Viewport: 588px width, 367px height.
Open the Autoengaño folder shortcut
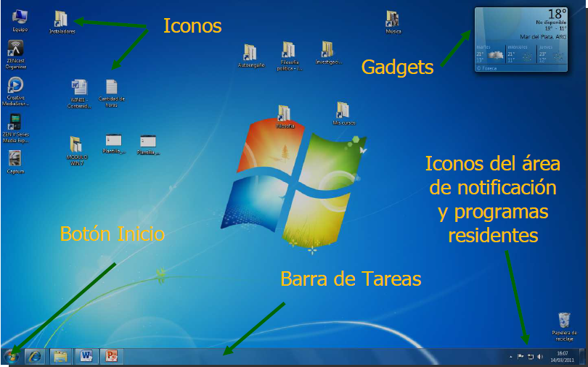[251, 52]
